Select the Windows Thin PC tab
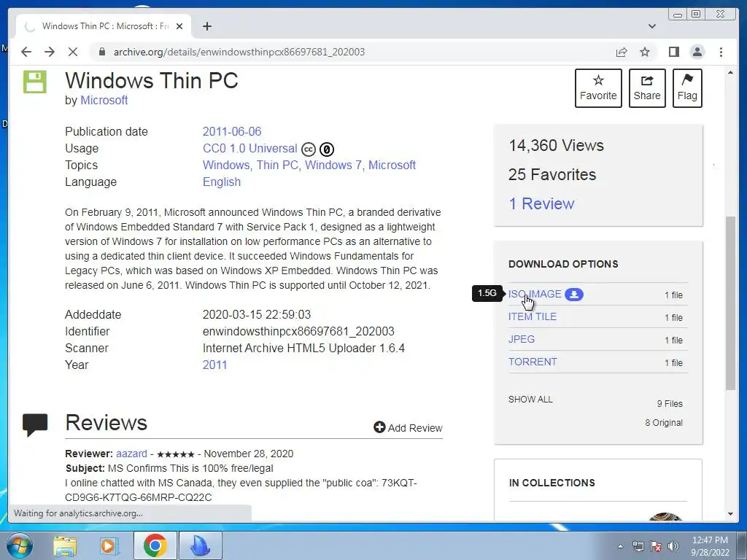Screen dimensions: 747x560 (x=104, y=26)
